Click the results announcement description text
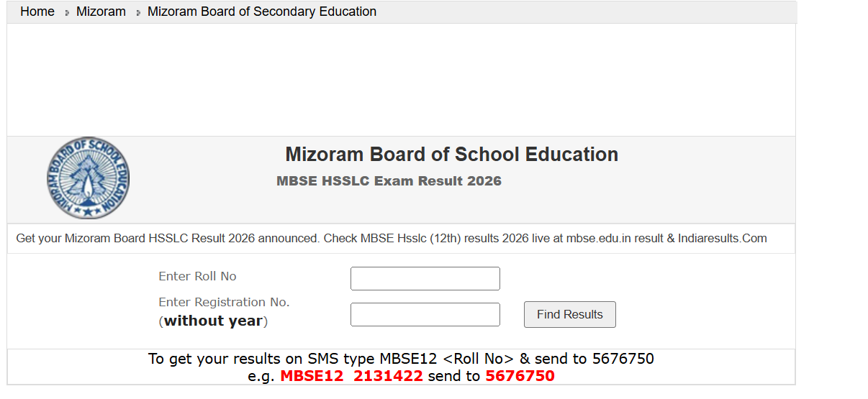 coord(392,239)
